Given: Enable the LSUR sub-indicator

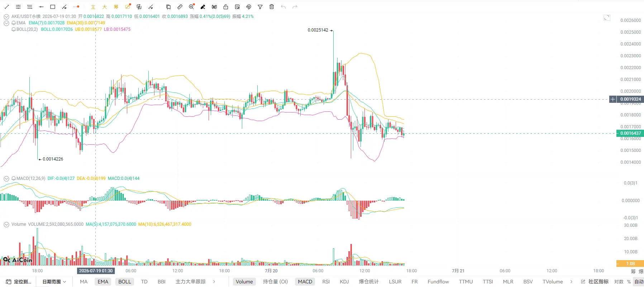Looking at the screenshot, I should click(395, 282).
